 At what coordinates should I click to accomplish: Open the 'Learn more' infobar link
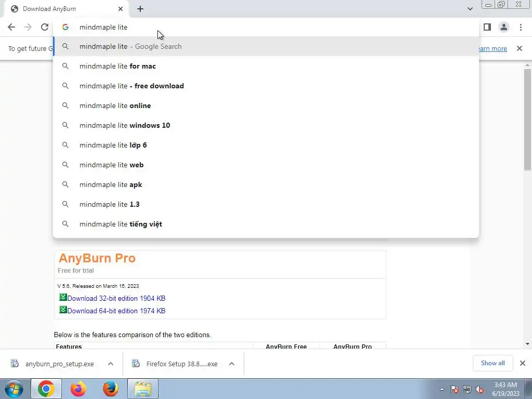point(493,48)
